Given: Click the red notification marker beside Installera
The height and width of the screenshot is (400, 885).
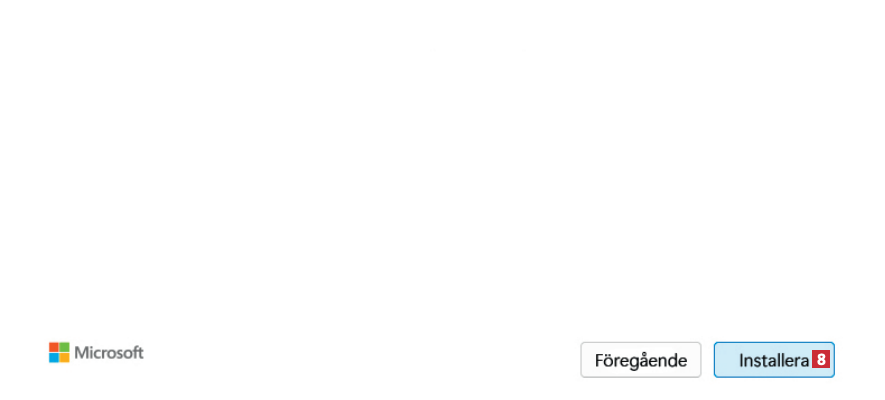Looking at the screenshot, I should (821, 359).
